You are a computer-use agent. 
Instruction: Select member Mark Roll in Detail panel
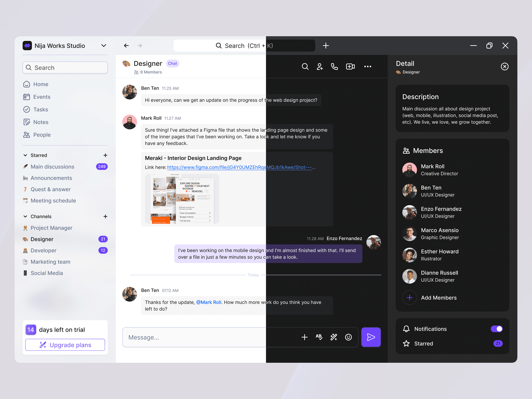(452, 170)
